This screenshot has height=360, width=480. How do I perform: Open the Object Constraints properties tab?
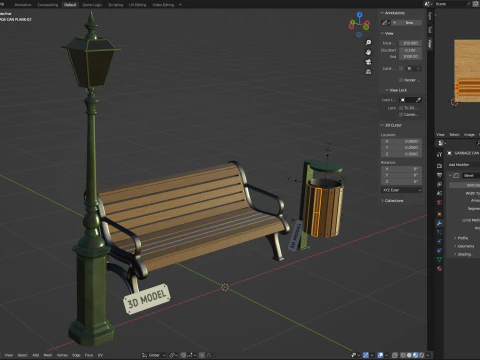point(439,250)
